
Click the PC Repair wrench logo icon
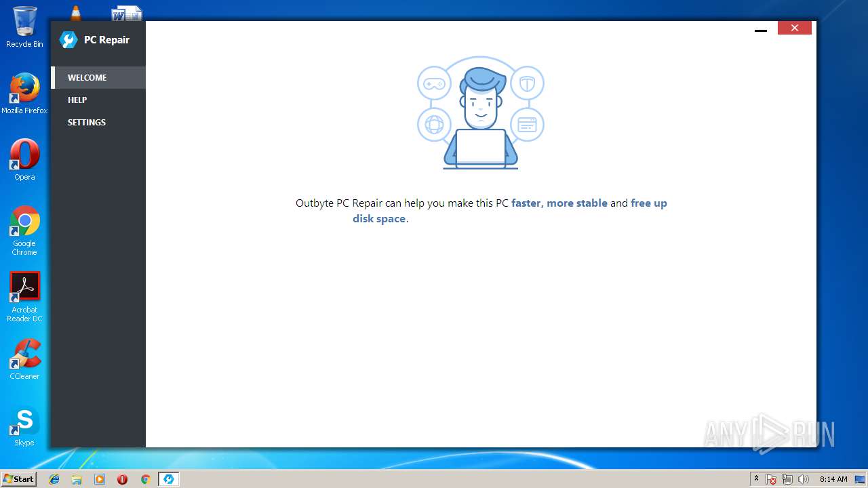(x=68, y=40)
